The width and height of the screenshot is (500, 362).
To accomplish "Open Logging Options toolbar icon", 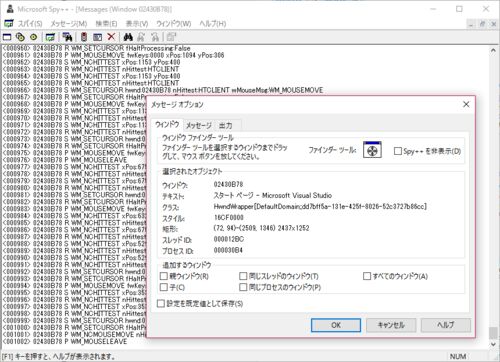I will [x=97, y=37].
